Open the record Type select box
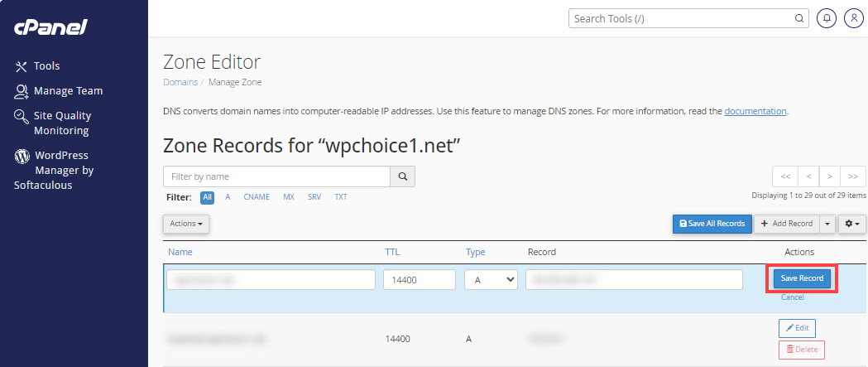868x367 pixels. pyautogui.click(x=492, y=280)
